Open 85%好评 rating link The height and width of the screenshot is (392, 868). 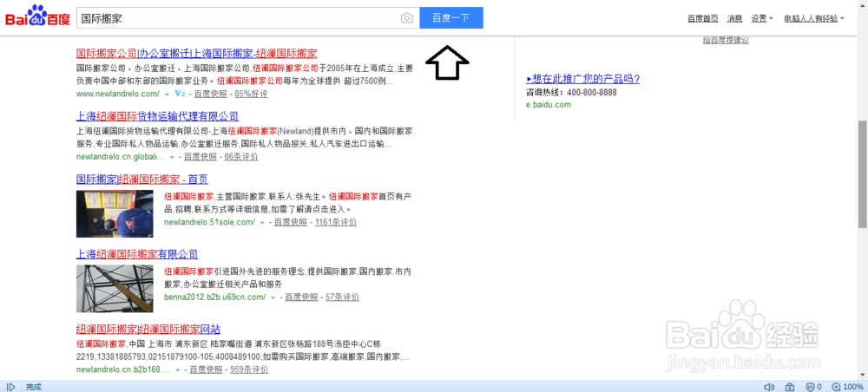(x=252, y=94)
